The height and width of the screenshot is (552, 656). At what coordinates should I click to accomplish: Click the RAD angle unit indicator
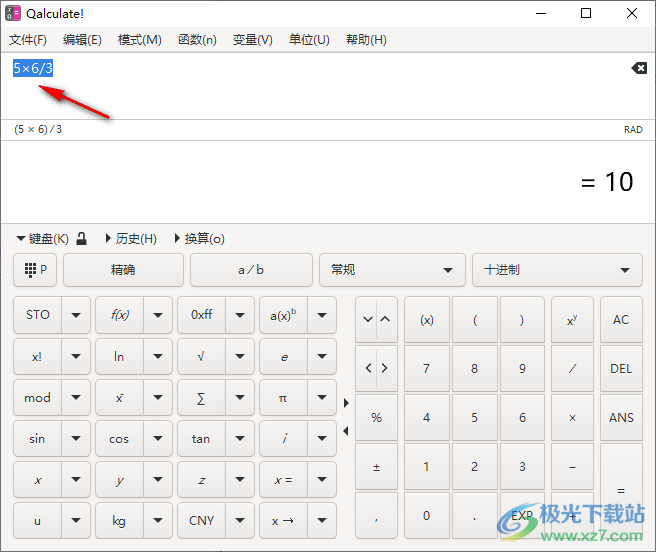(633, 130)
